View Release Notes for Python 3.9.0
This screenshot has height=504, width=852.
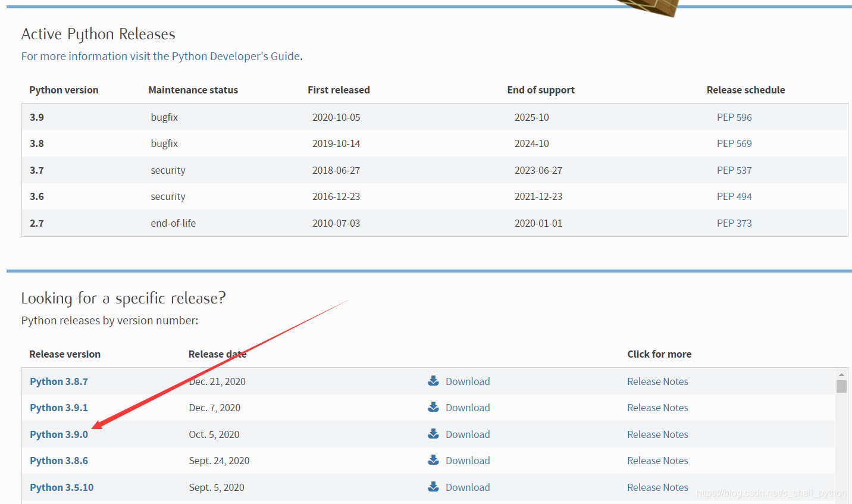point(657,434)
